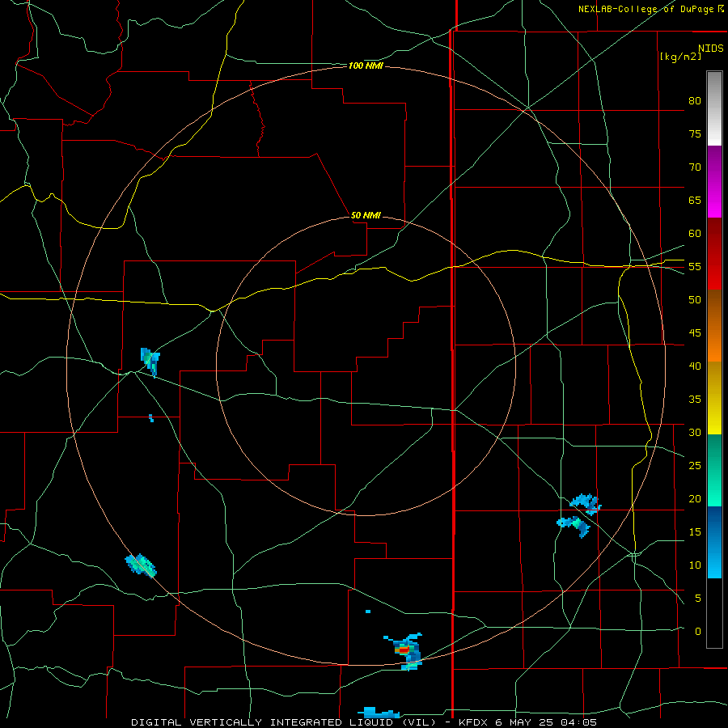728x728 pixels.
Task: Click scale value 80
Action: pos(695,101)
